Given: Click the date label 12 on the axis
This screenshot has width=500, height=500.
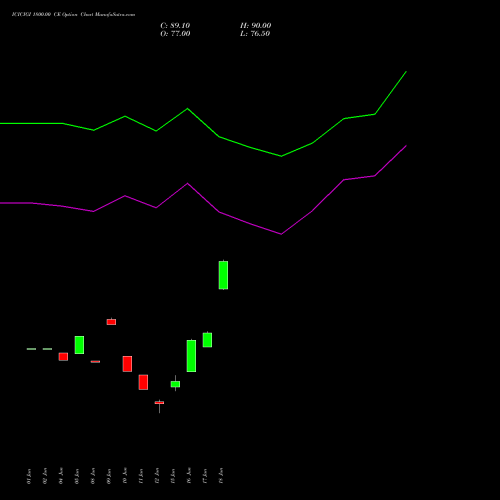Looking at the screenshot, I should click(157, 476).
